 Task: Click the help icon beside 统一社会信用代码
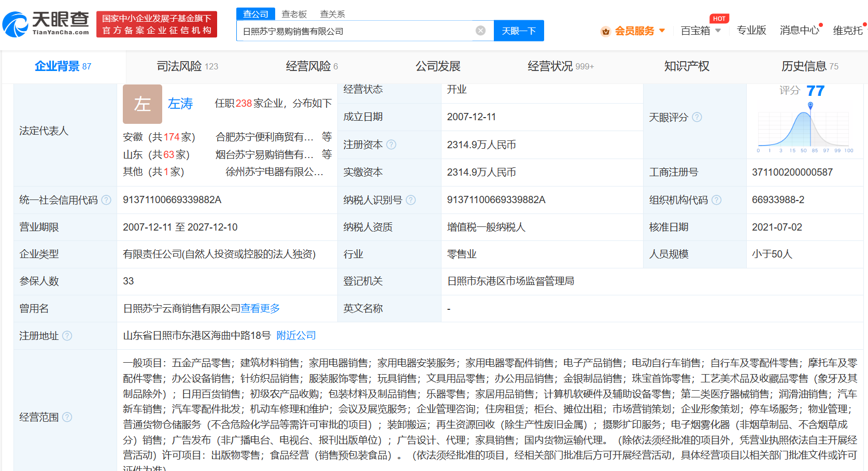(x=107, y=199)
